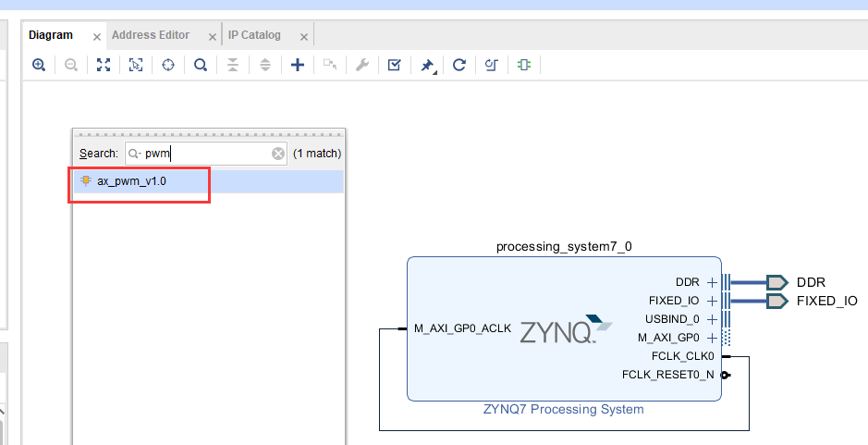Open the IP Catalog tab
Image resolution: width=868 pixels, height=445 pixels.
[254, 35]
